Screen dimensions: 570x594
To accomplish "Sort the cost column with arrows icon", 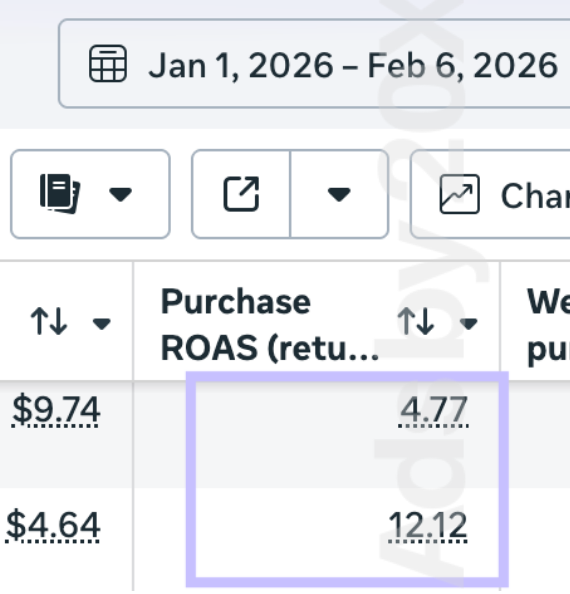I will click(x=49, y=321).
